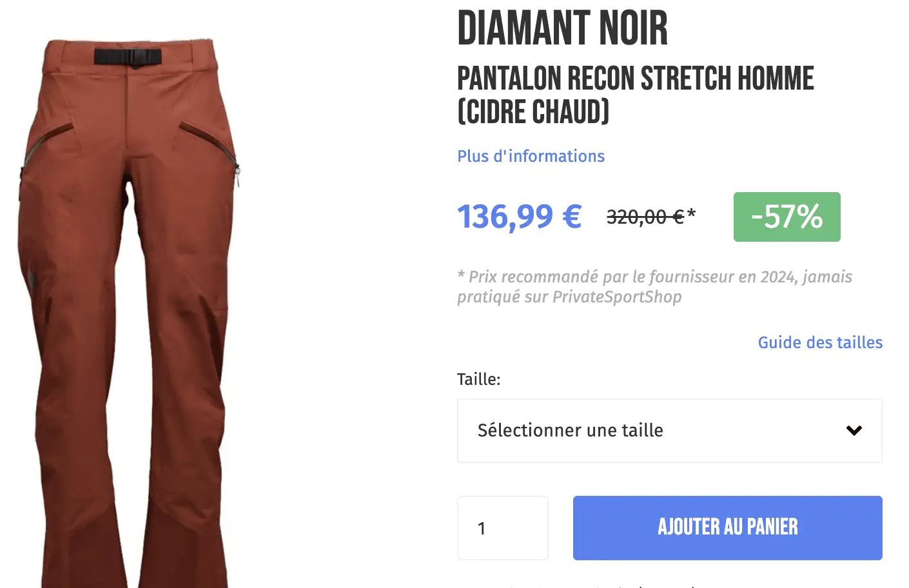Click 'Ajouter au panier' to add product
909x588 pixels.
pos(727,527)
